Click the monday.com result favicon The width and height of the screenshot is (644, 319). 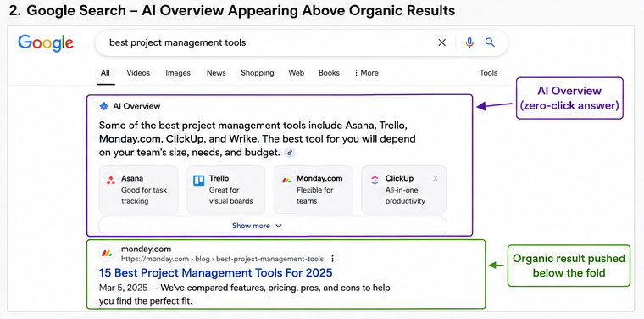click(x=108, y=253)
